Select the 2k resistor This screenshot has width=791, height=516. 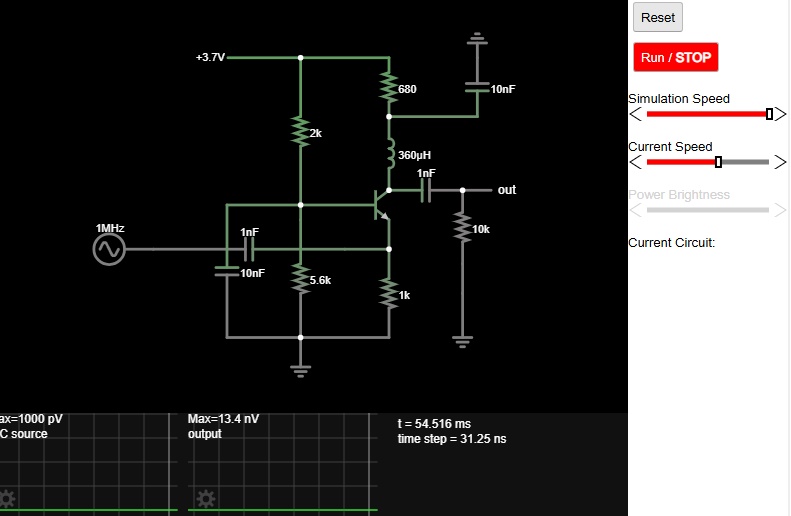[301, 132]
